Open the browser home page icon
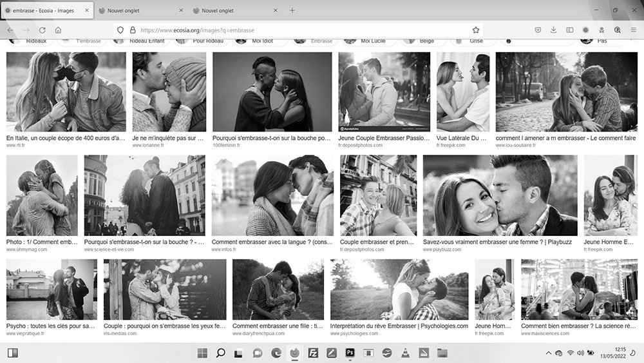The width and height of the screenshot is (644, 363). point(59,30)
